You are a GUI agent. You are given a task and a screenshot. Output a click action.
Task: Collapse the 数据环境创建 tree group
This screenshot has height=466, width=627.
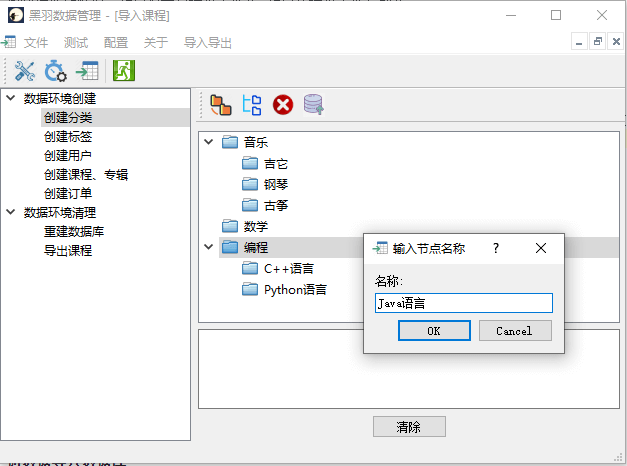tap(11, 98)
